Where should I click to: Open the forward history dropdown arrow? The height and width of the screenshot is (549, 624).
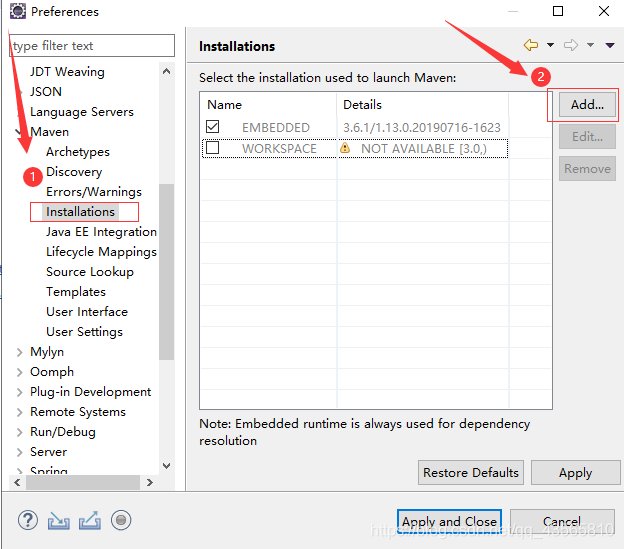[x=590, y=45]
